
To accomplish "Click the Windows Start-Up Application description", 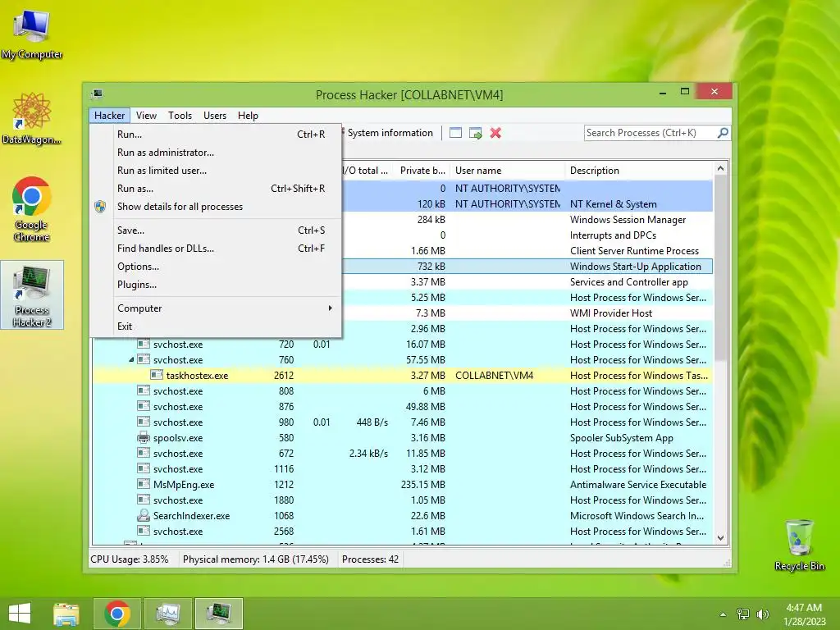I will point(636,267).
